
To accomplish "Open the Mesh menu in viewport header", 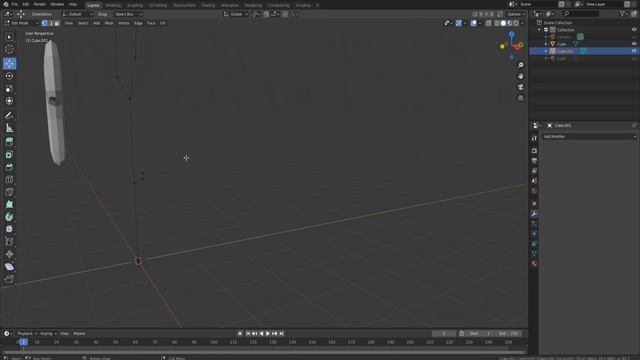I will (x=109, y=23).
